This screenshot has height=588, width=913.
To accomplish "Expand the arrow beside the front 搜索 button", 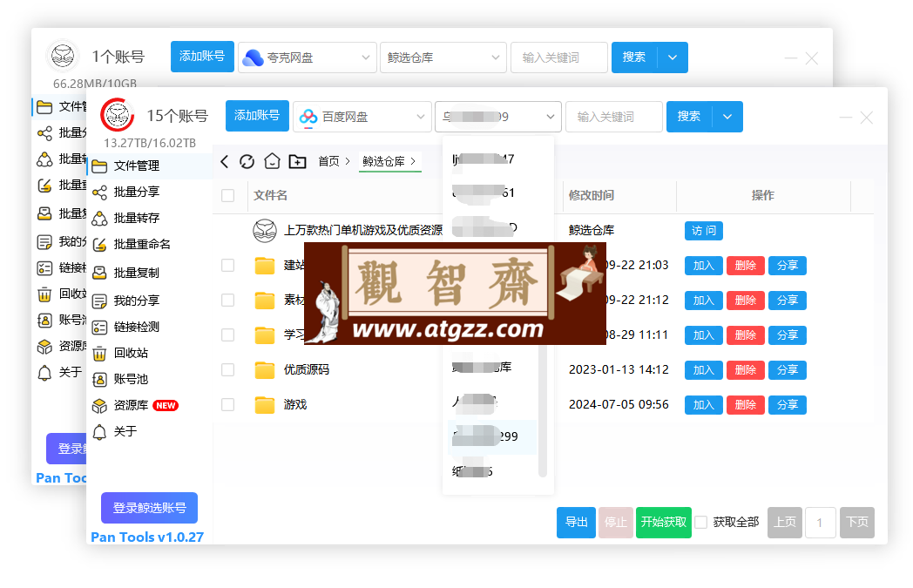I will (x=727, y=117).
